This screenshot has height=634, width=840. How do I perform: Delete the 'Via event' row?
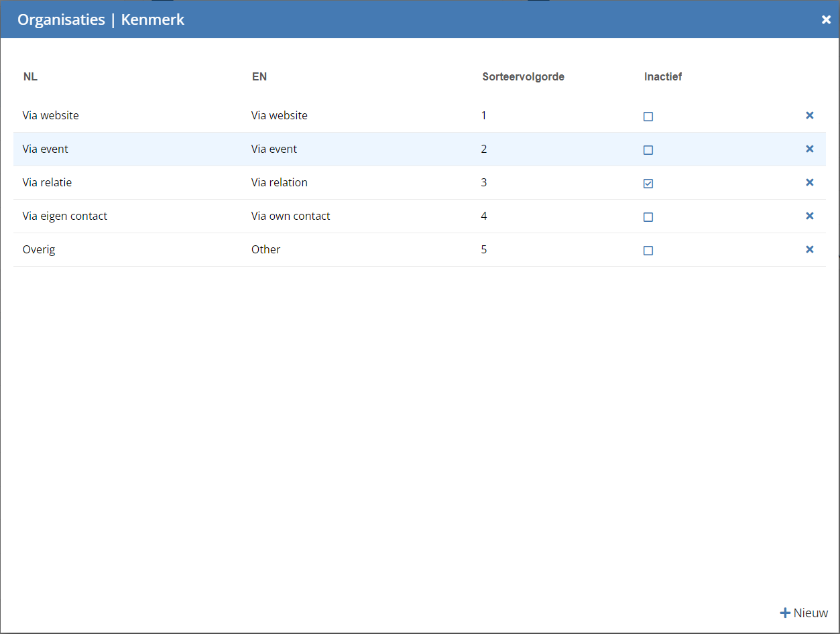coord(809,149)
